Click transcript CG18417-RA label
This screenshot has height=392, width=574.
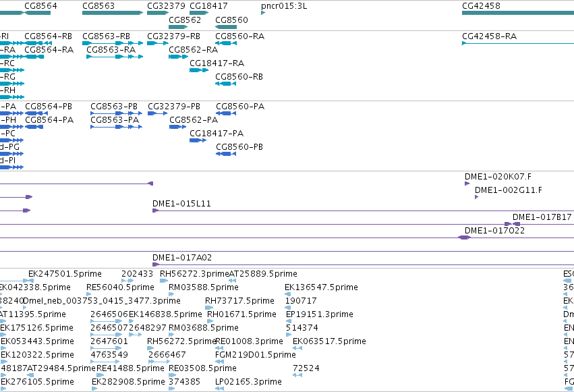217,63
